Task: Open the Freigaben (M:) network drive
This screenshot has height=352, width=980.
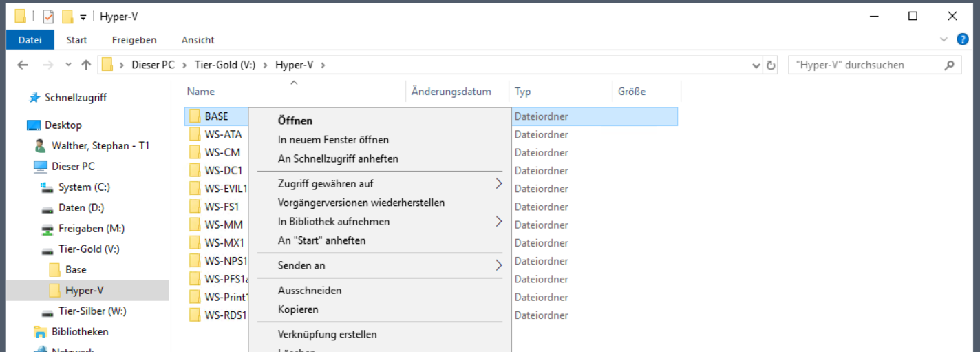Action: coord(92,228)
